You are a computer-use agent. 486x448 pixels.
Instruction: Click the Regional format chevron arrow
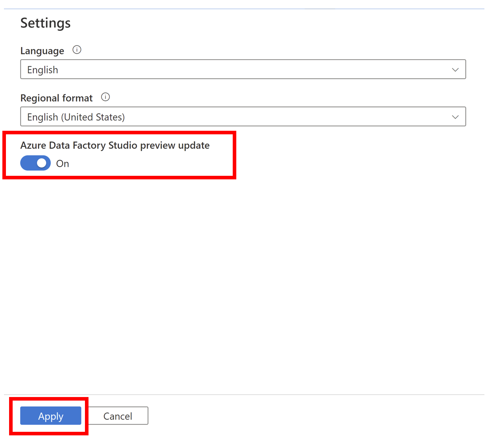[455, 117]
